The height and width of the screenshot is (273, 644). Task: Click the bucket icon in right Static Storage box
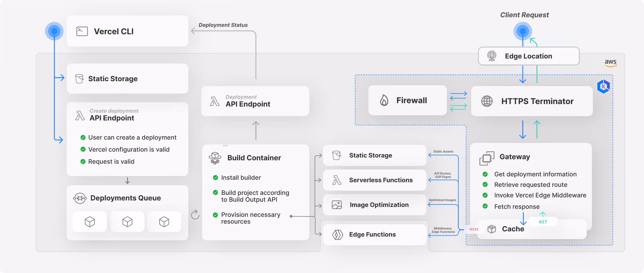336,155
